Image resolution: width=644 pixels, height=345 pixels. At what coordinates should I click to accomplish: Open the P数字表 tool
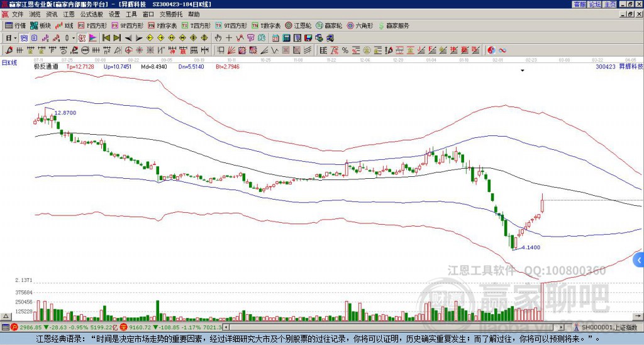click(x=162, y=25)
